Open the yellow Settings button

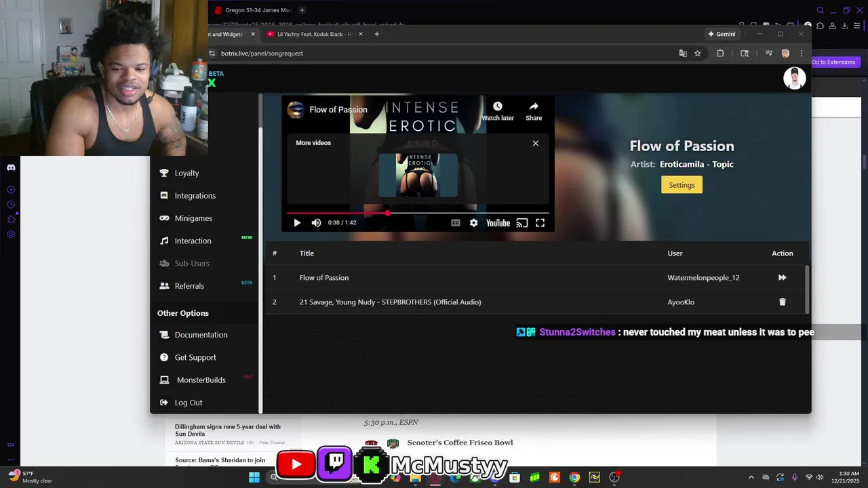pyautogui.click(x=682, y=185)
